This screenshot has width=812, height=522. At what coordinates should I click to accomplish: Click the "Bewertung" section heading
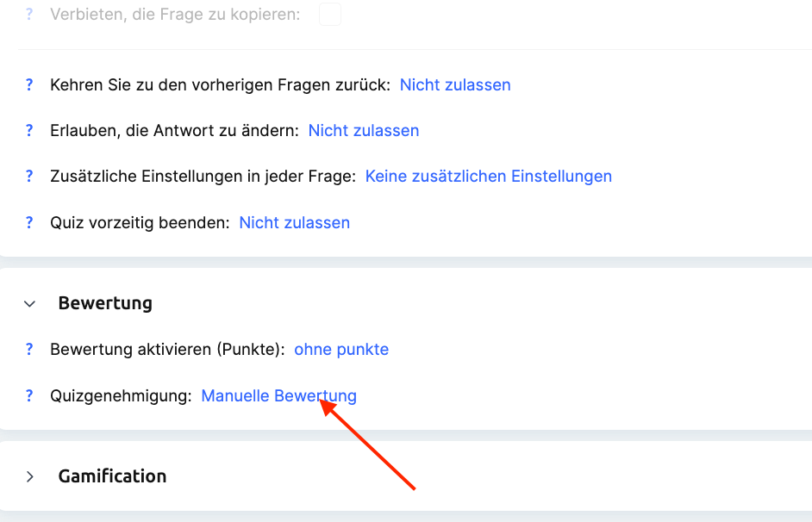click(x=105, y=303)
